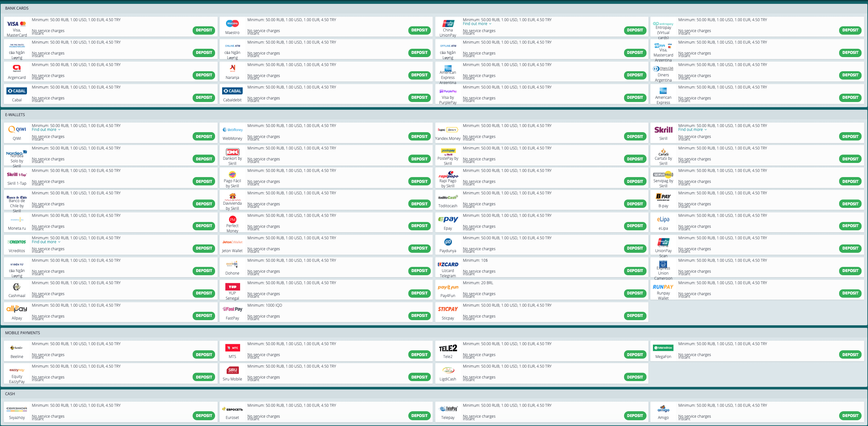Click DEPOSIT for Diners Argentina
The image size is (868, 426).
[x=850, y=75]
